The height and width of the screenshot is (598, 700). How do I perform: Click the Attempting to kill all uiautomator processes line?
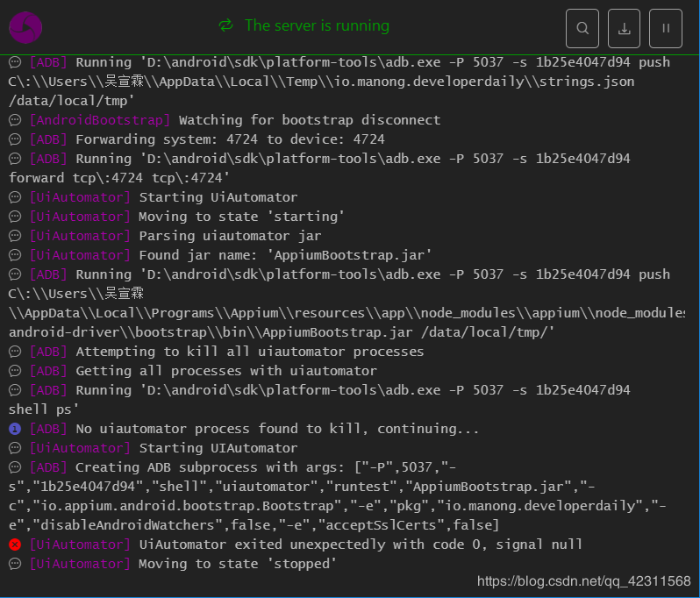249,352
